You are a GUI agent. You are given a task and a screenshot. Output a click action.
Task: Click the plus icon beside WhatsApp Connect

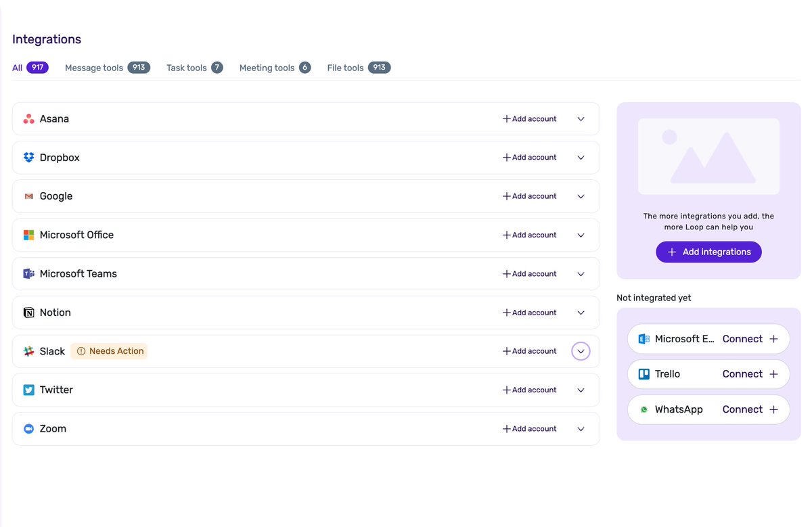coord(773,409)
